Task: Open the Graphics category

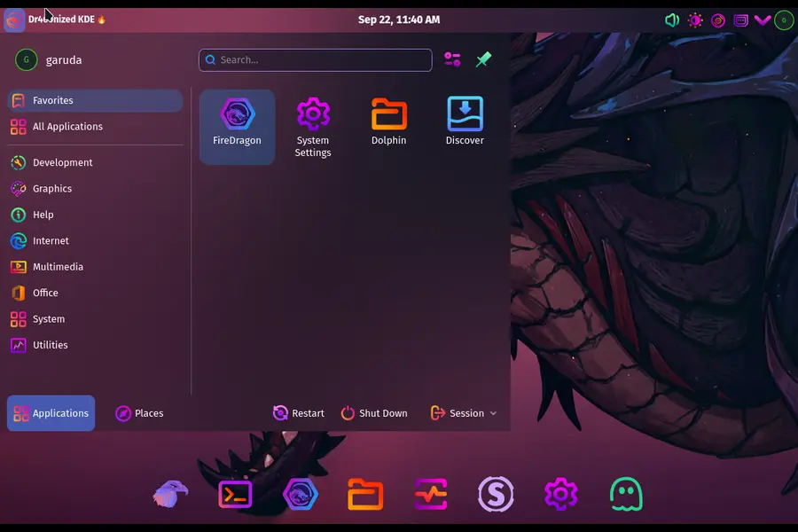Action: click(95, 188)
